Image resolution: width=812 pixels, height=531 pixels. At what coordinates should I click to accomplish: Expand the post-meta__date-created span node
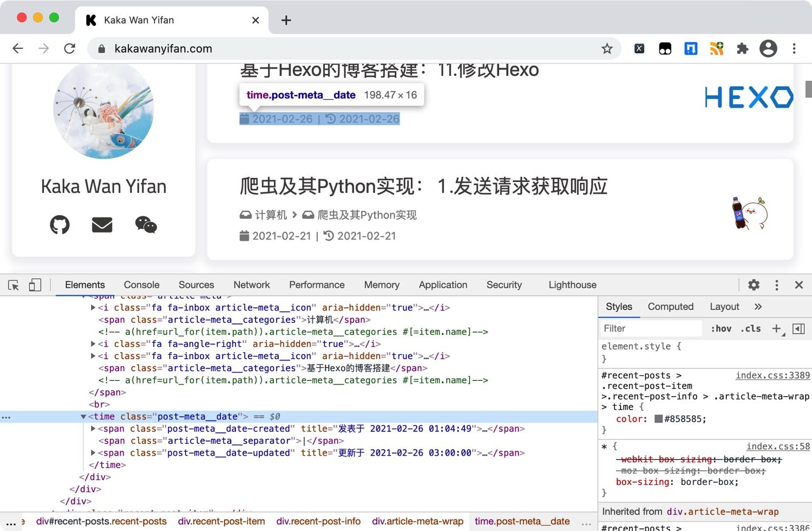click(93, 429)
